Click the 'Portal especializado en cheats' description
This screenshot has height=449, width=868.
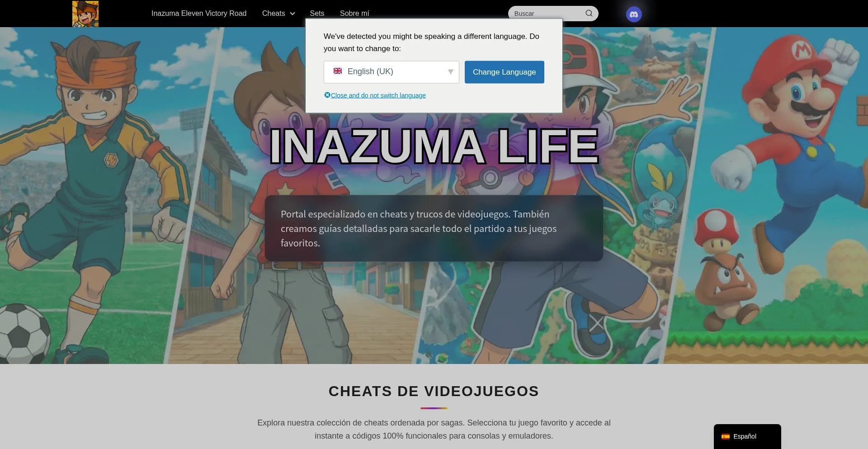pos(419,228)
